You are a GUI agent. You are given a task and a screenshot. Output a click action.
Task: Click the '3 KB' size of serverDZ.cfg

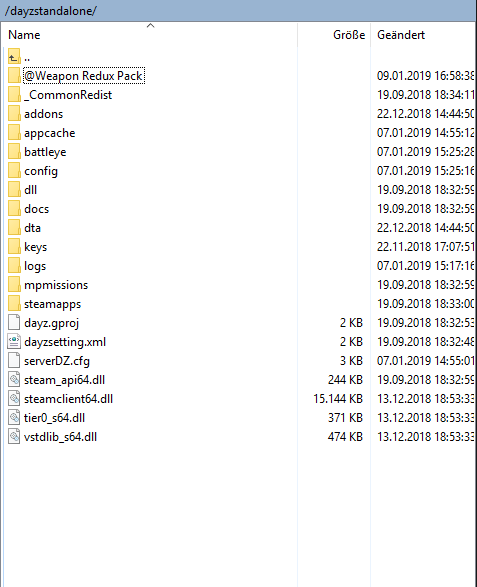point(351,361)
